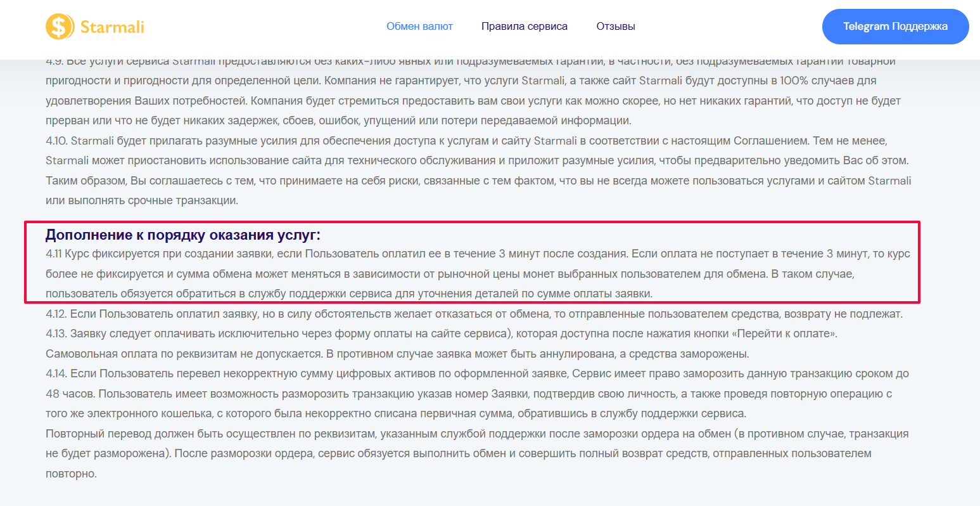
Task: Click the line starting более не фиксируется и сумма
Action: pos(450,274)
